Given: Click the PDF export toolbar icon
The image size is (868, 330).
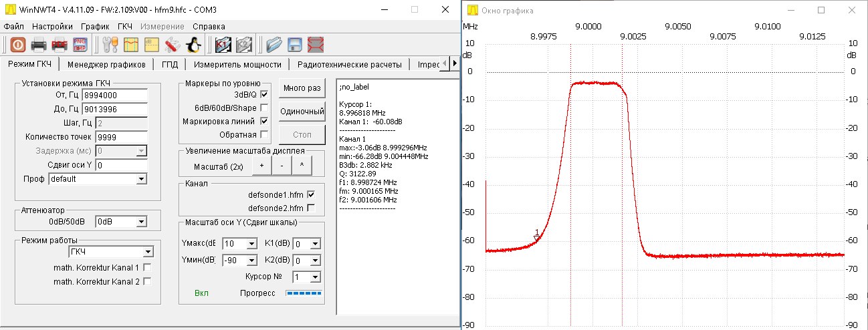Looking at the screenshot, I should click(60, 45).
